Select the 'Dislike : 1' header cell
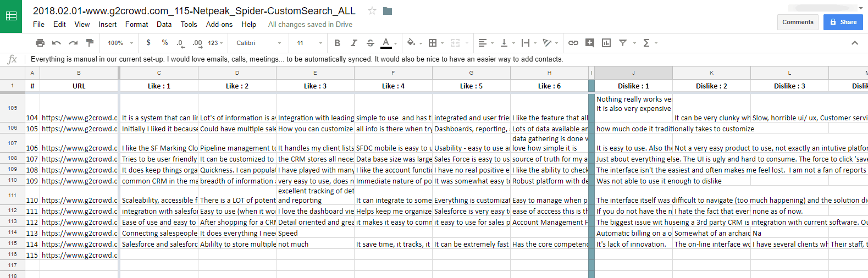This screenshot has height=278, width=868. pos(633,86)
